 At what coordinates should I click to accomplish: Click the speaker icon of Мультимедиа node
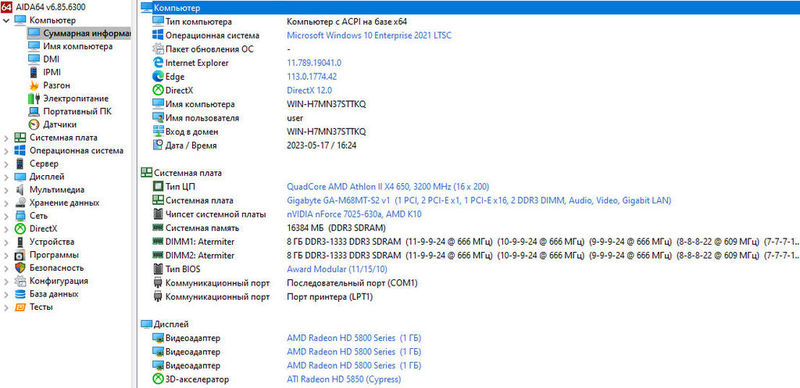point(20,190)
